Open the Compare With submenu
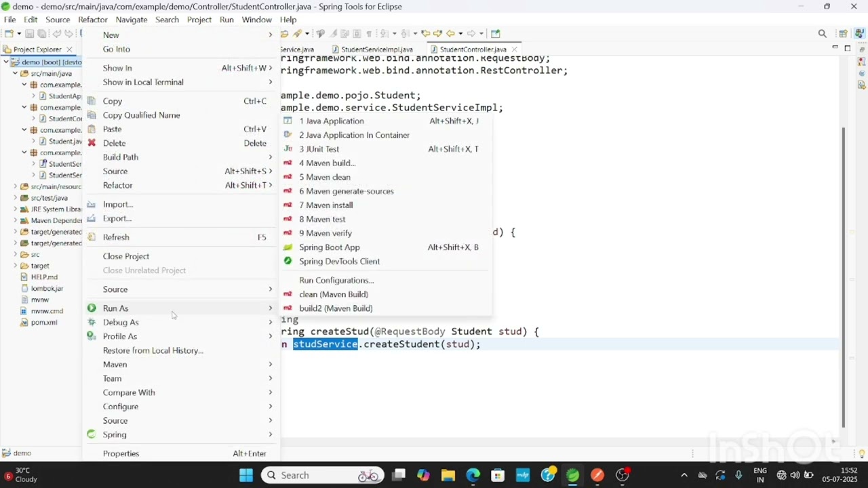This screenshot has height=488, width=868. click(x=180, y=392)
